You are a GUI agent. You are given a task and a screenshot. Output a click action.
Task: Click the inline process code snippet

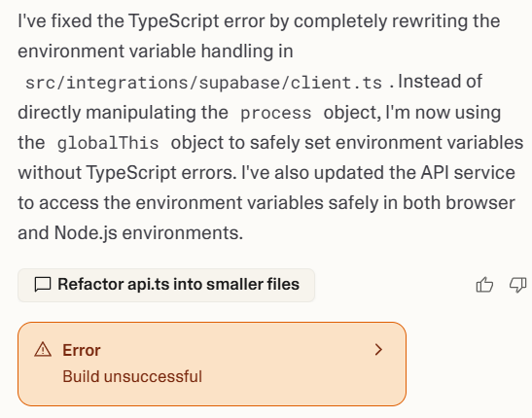276,113
